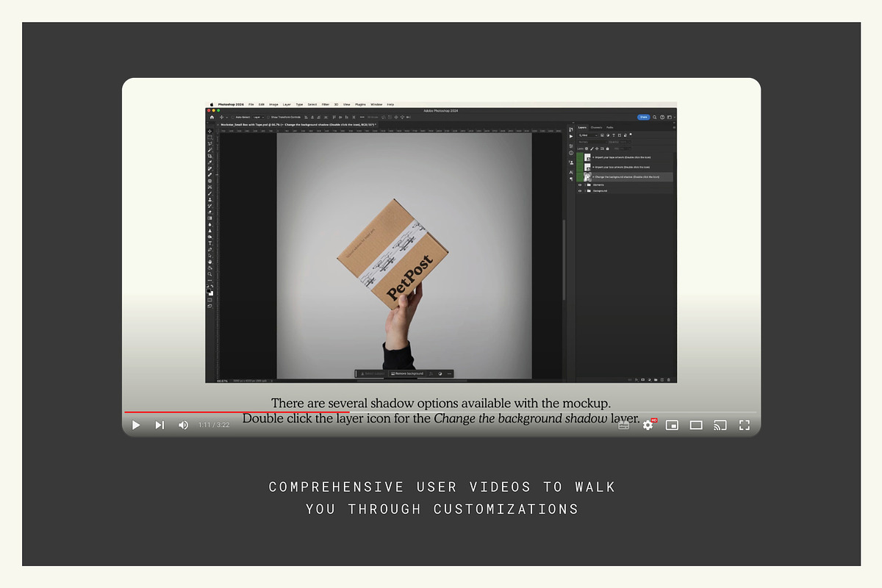Select the Eraser tool
The image size is (882, 588).
[x=209, y=212]
